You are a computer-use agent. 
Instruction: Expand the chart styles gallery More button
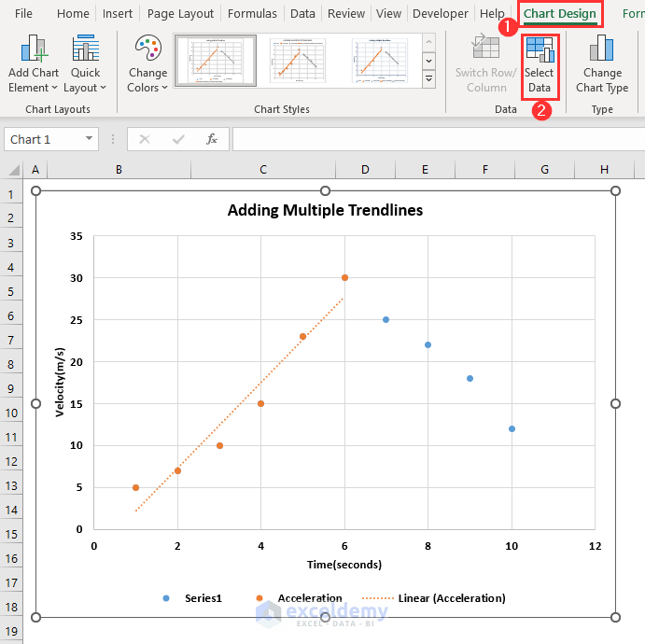[x=428, y=78]
